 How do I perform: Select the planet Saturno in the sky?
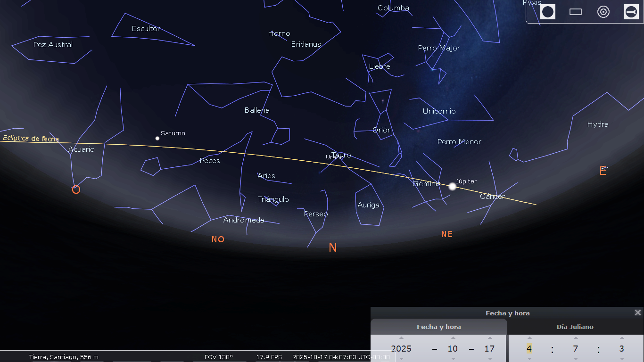pos(157,138)
